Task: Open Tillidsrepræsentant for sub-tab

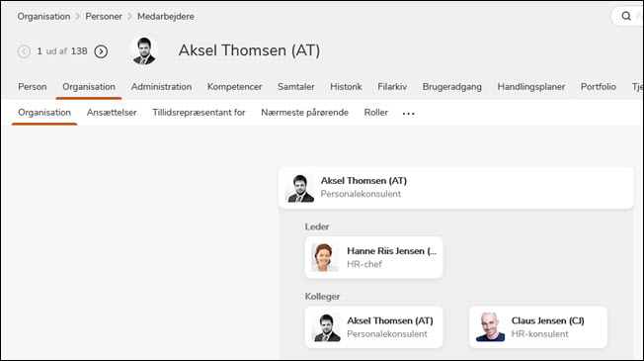Action: coord(199,112)
